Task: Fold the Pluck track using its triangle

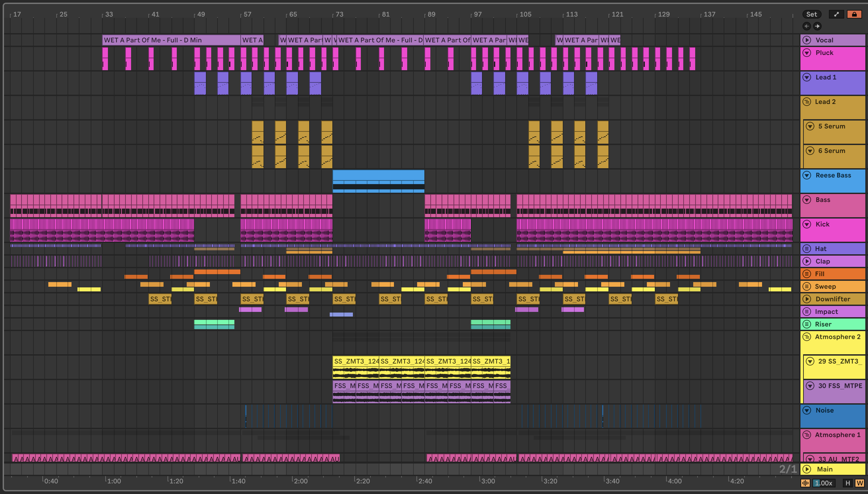Action: (807, 53)
